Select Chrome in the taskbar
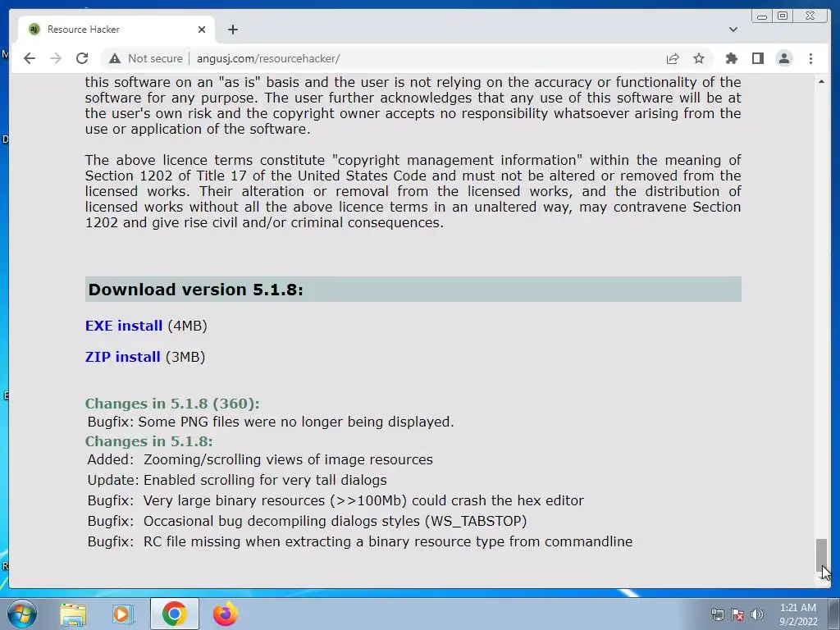The image size is (840, 630). [175, 614]
